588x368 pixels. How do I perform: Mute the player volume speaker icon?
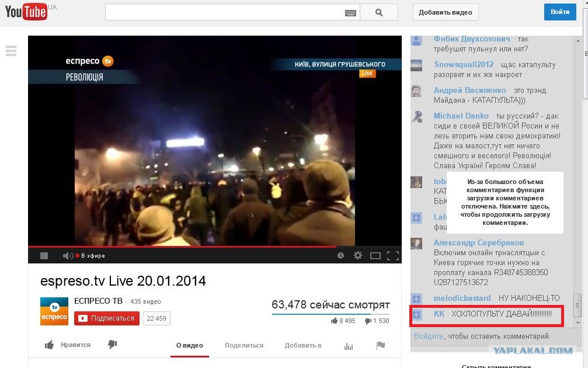[68, 256]
